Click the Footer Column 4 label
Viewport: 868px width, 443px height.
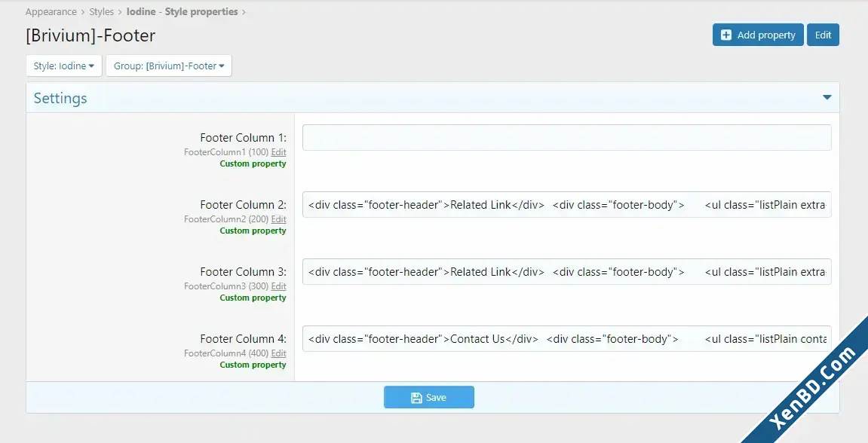(x=244, y=338)
